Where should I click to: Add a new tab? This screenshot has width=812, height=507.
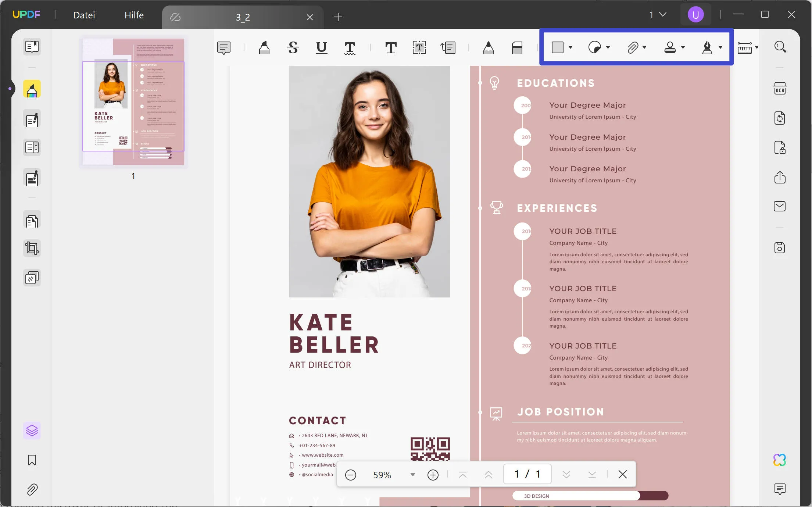pos(338,17)
